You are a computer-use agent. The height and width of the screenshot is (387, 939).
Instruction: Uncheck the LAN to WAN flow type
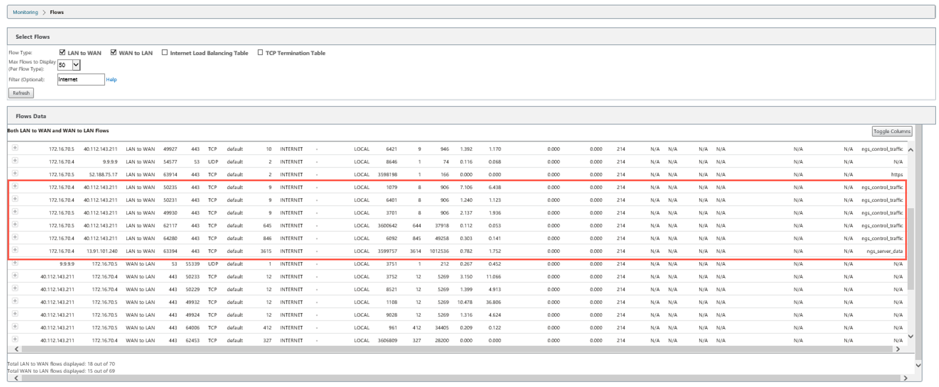[62, 53]
